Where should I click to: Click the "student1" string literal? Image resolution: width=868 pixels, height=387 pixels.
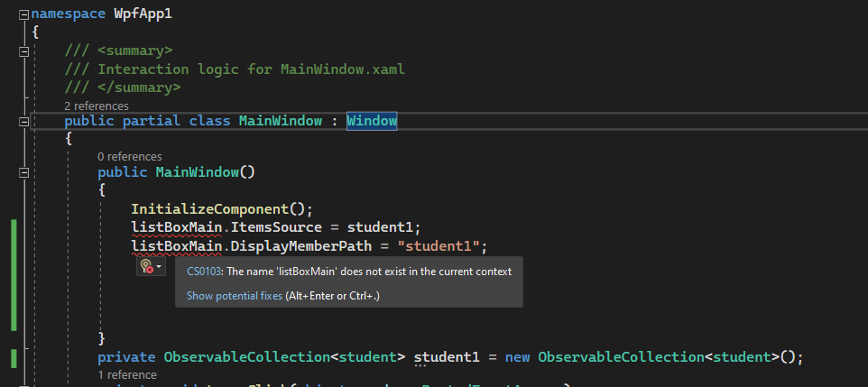pos(438,246)
